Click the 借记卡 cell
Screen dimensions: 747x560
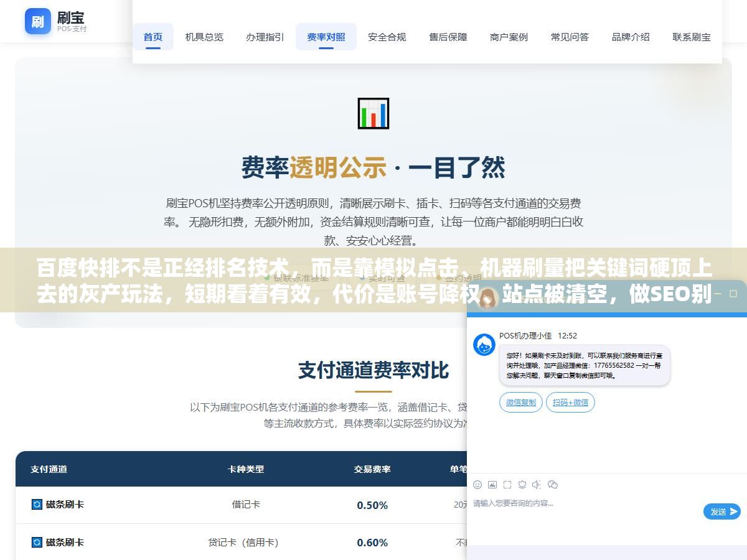[246, 505]
